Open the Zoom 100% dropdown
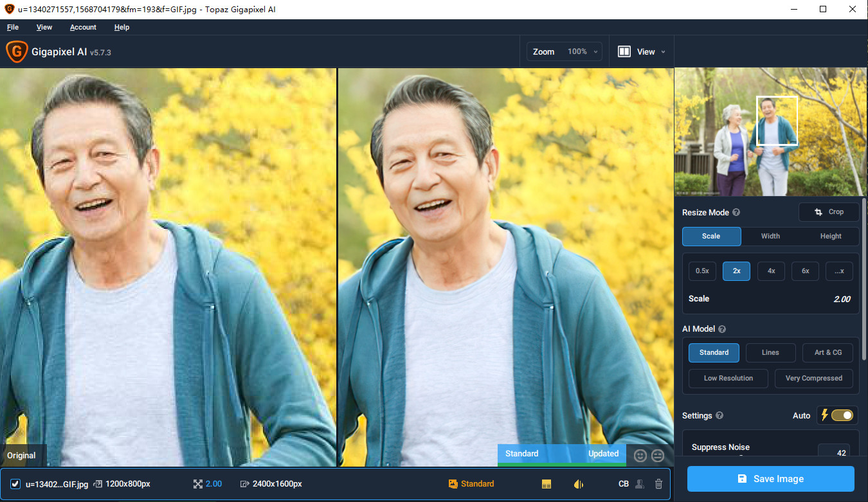 coord(565,52)
